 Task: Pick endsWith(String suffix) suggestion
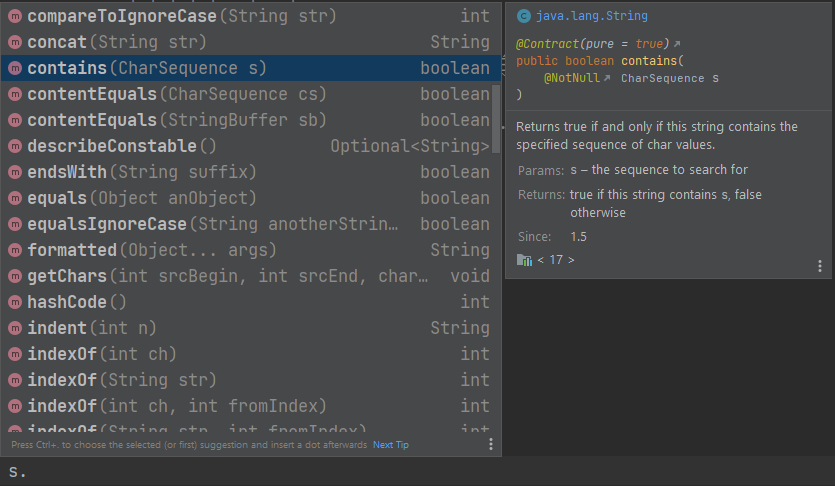[x=250, y=172]
